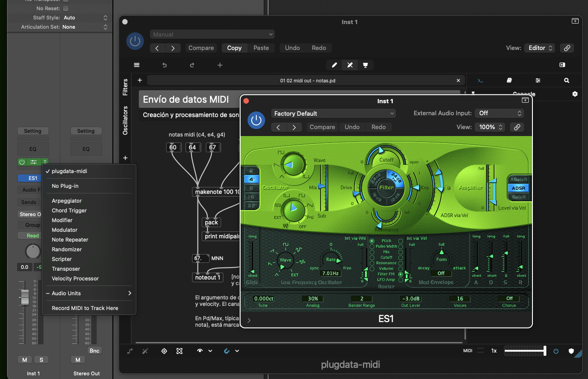This screenshot has height=379, width=588.
Task: Click ES1 link chain icon
Action: coord(517,127)
